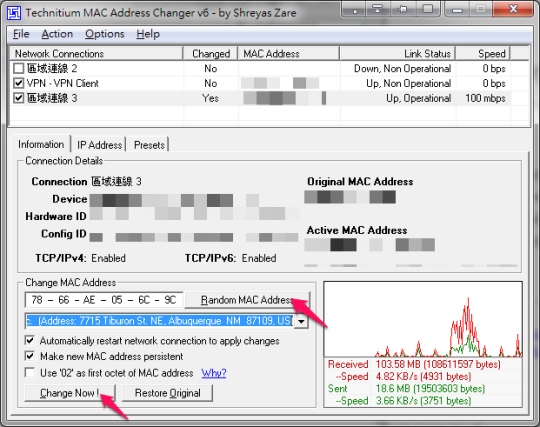The width and height of the screenshot is (540, 427).
Task: Click the fifth MAC octet field 6C
Action: point(144,300)
